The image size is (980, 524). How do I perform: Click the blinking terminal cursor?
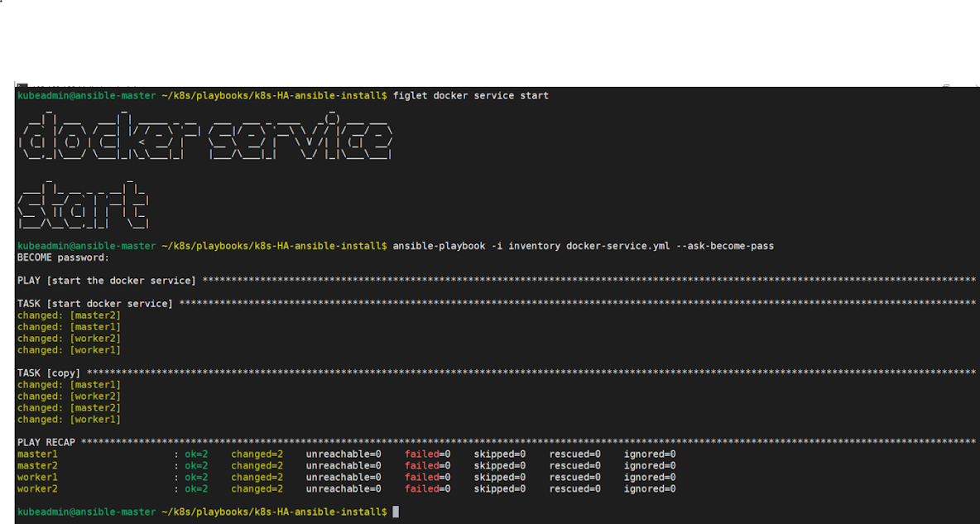click(396, 512)
